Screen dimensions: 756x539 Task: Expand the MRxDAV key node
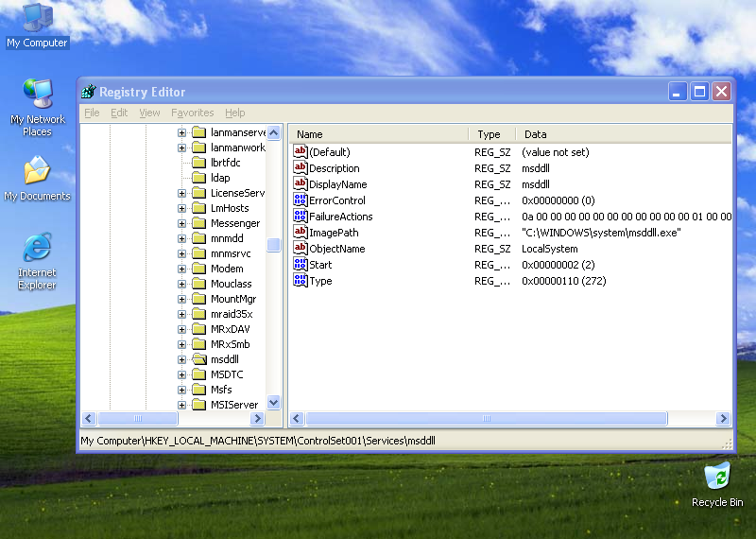click(x=181, y=330)
